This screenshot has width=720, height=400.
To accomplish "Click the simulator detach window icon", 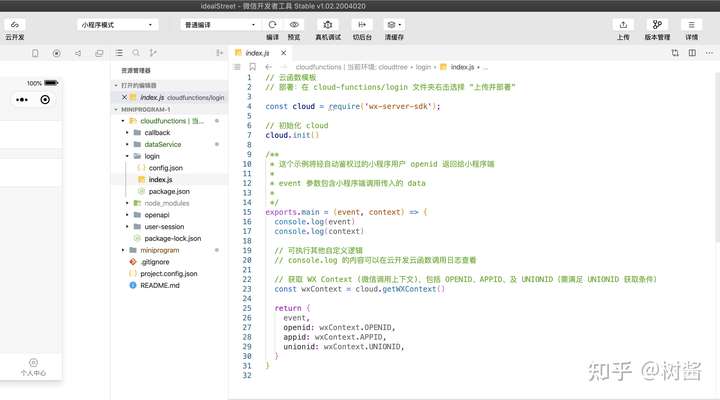I will (x=99, y=53).
